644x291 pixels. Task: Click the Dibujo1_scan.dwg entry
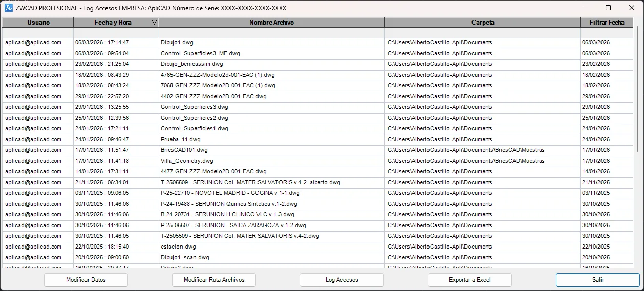click(185, 257)
